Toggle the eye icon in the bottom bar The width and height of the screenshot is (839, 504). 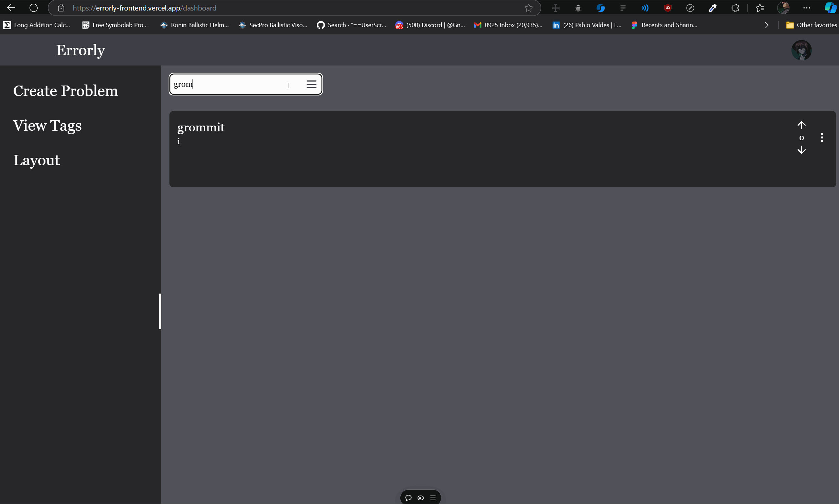click(x=421, y=498)
